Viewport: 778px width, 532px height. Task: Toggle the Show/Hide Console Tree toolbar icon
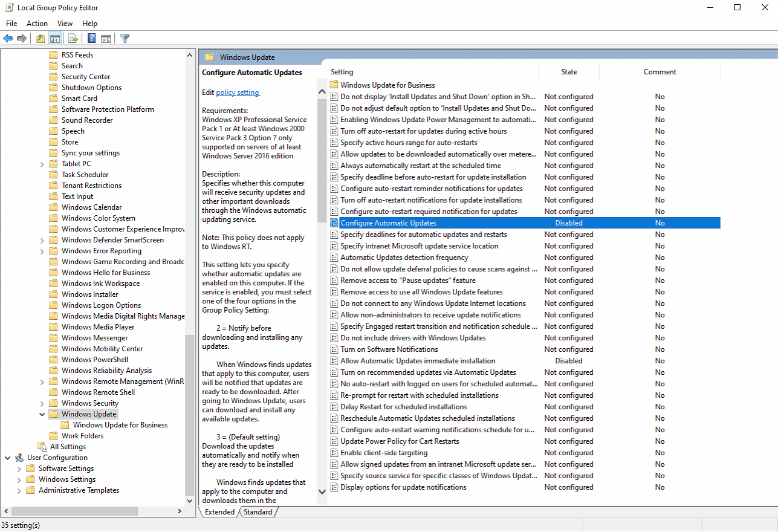point(54,39)
